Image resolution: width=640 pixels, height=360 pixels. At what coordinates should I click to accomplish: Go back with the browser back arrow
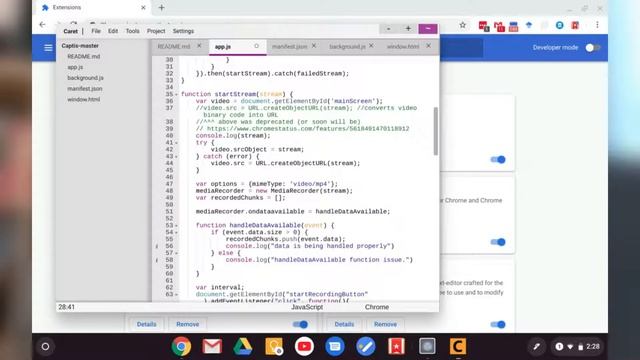click(x=42, y=25)
